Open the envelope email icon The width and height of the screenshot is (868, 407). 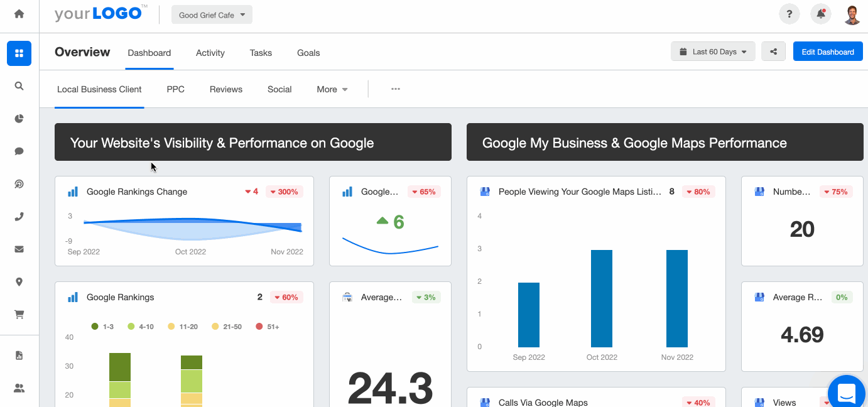[x=19, y=249]
